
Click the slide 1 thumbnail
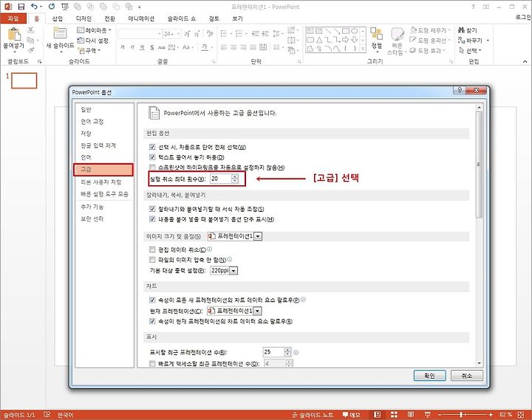[x=24, y=80]
